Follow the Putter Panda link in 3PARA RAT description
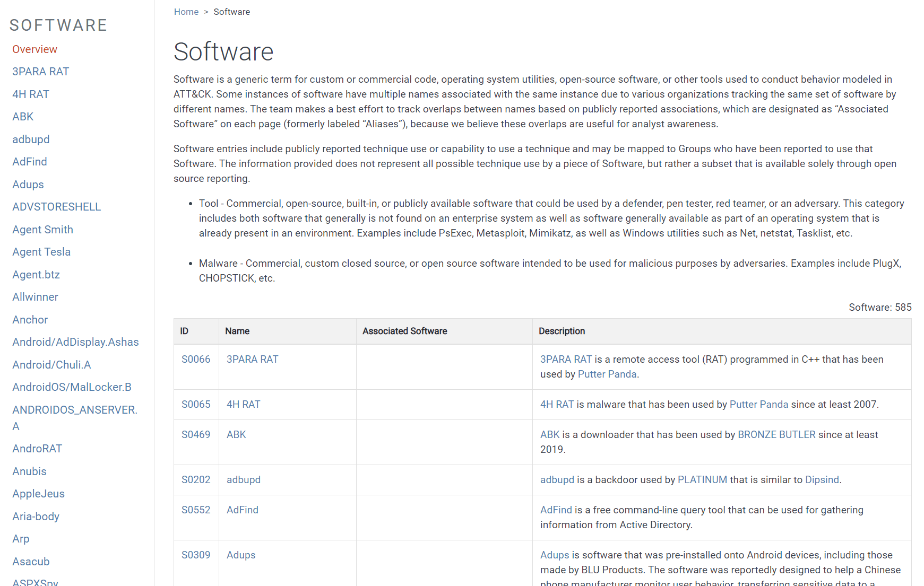 607,374
